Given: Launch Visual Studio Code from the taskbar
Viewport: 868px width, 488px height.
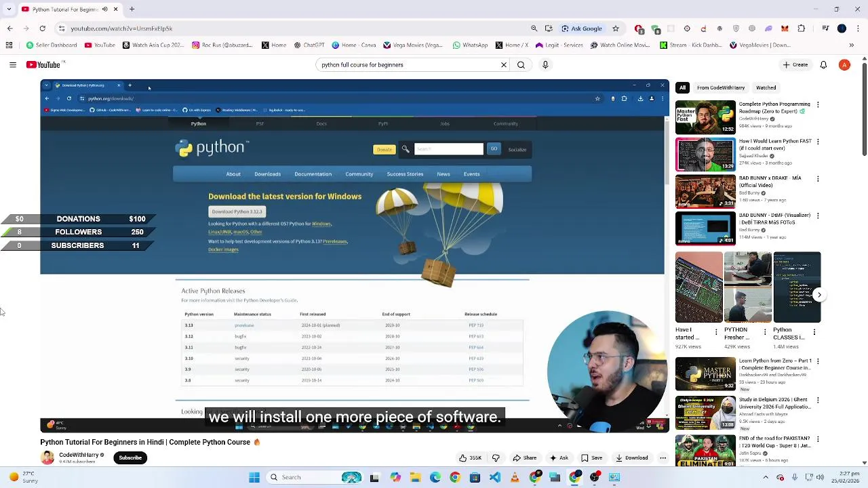Looking at the screenshot, I should point(494,477).
